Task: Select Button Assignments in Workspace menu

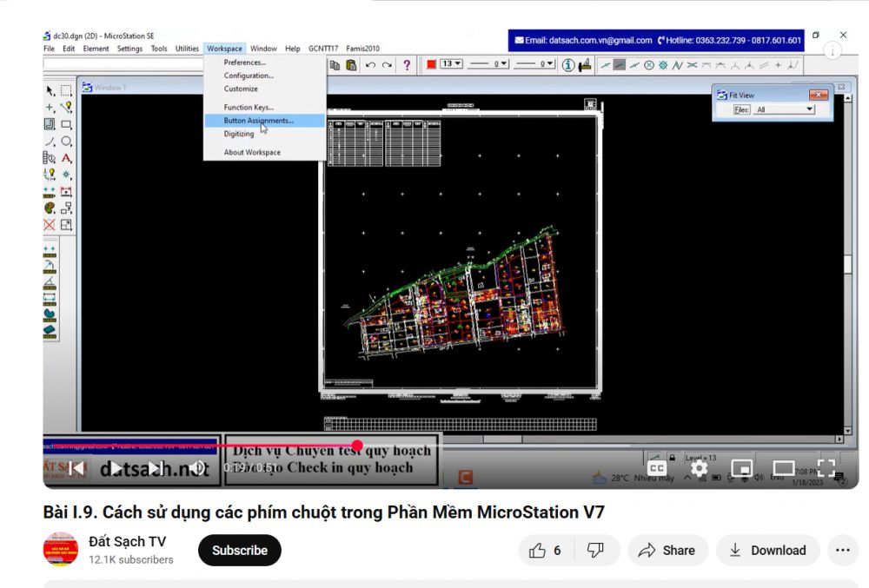Action: (x=258, y=121)
